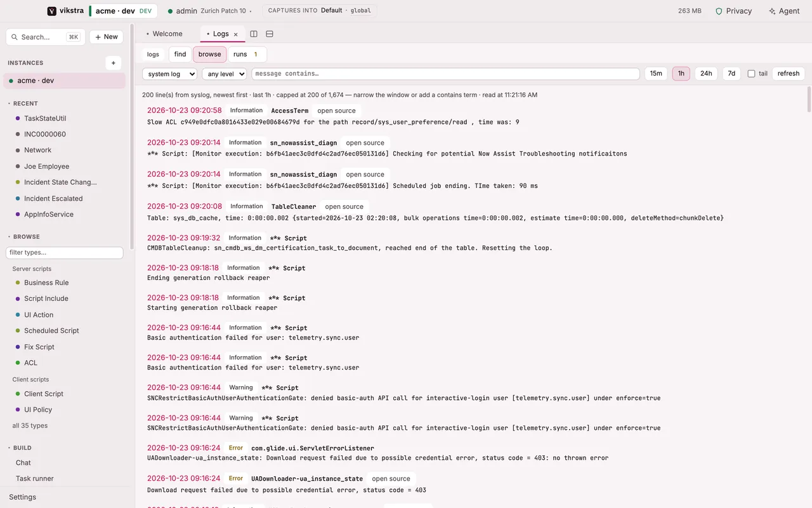This screenshot has width=812, height=508.
Task: Set time window to 15m
Action: coord(656,74)
